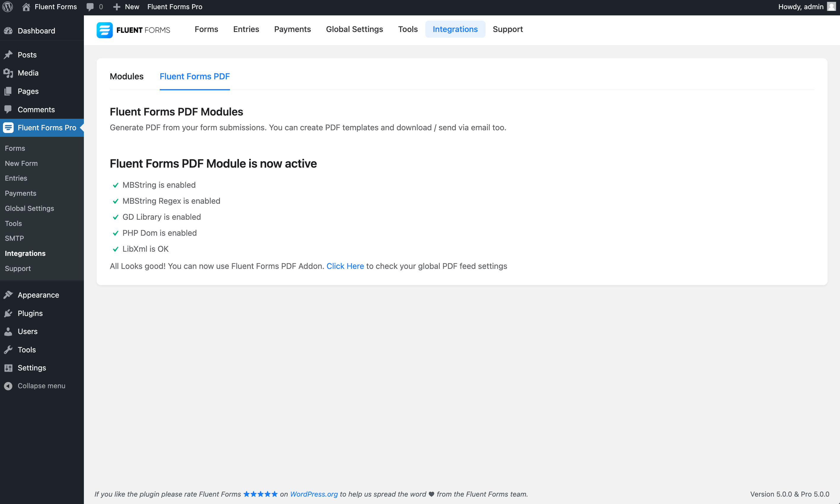Open Entries submenu item in sidebar

[16, 178]
